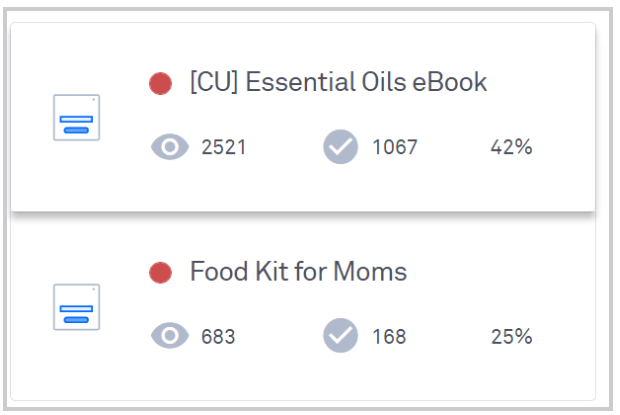
Task: Click the 683 views count
Action: (218, 336)
